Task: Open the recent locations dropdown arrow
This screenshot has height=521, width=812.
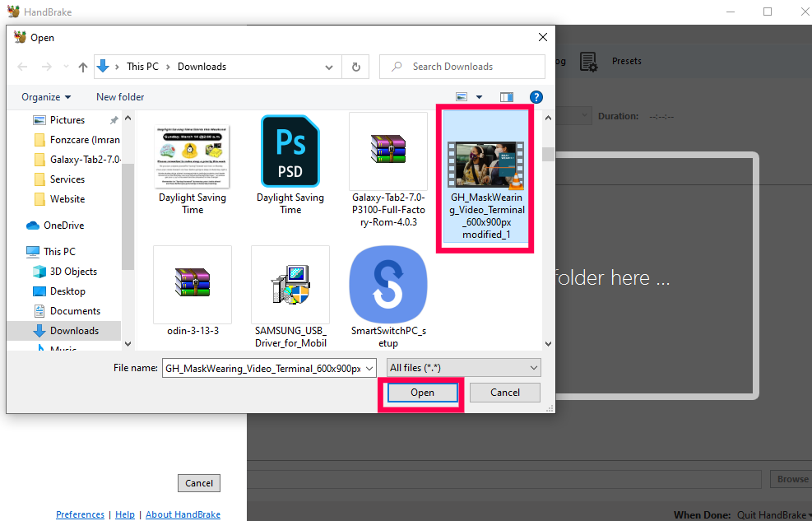Action: [66, 67]
